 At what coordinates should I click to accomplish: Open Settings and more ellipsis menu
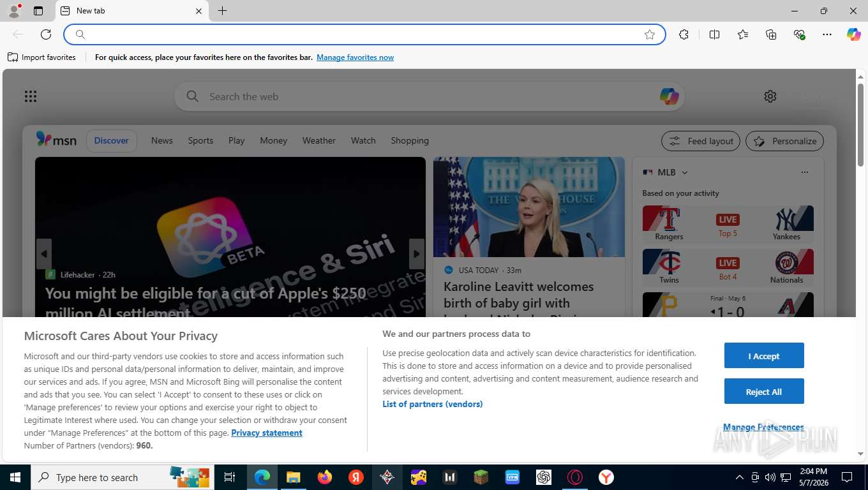[x=827, y=34]
